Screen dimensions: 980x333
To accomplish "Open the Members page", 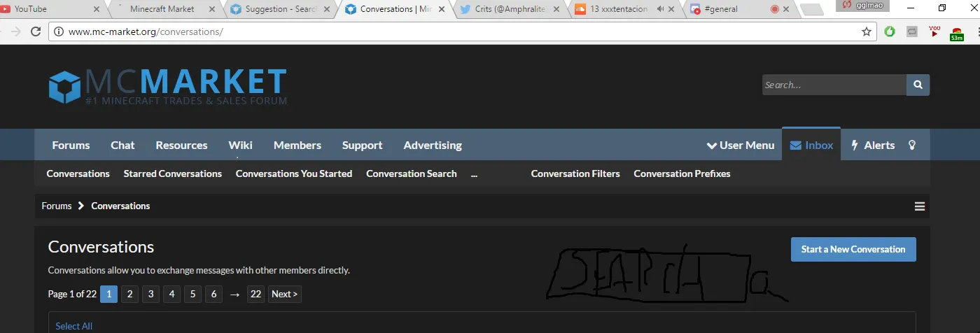I will pos(297,145).
